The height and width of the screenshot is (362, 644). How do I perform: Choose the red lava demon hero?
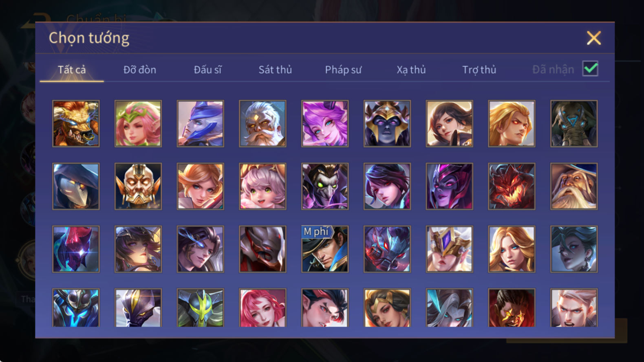click(x=512, y=186)
